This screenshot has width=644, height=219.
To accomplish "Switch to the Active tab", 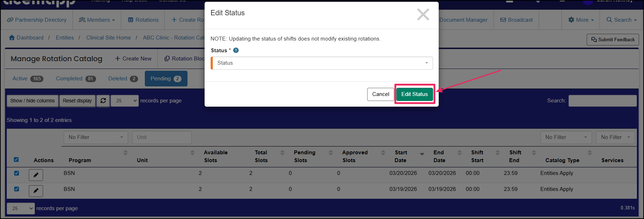I will pyautogui.click(x=28, y=79).
